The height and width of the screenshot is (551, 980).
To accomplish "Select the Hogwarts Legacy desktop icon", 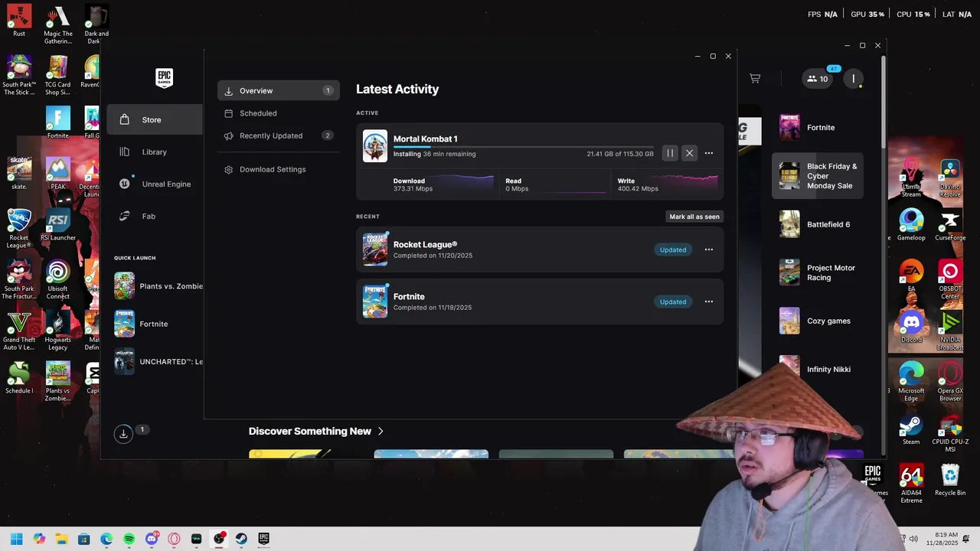I will pos(58,331).
